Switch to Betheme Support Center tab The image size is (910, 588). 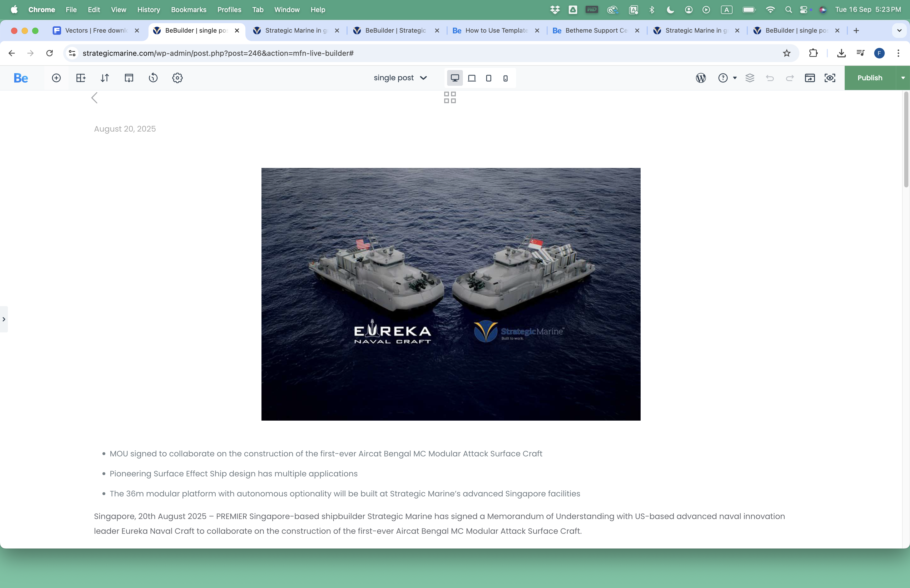(x=596, y=31)
